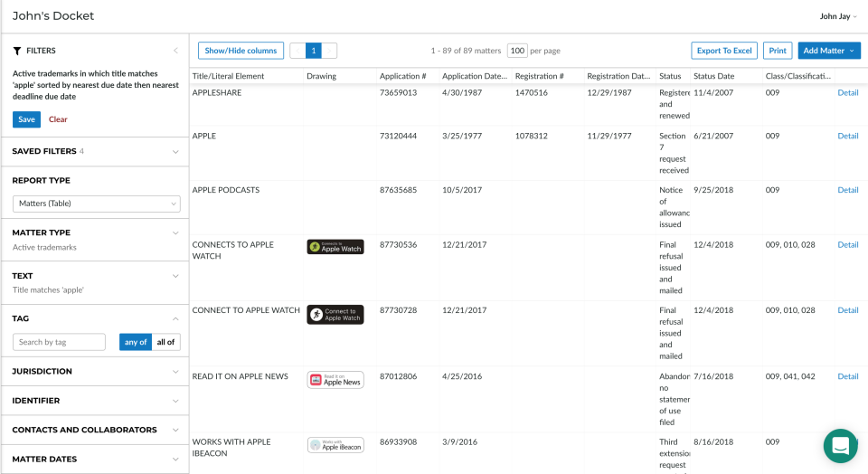Expand Matter Dates filter section

[x=175, y=460]
